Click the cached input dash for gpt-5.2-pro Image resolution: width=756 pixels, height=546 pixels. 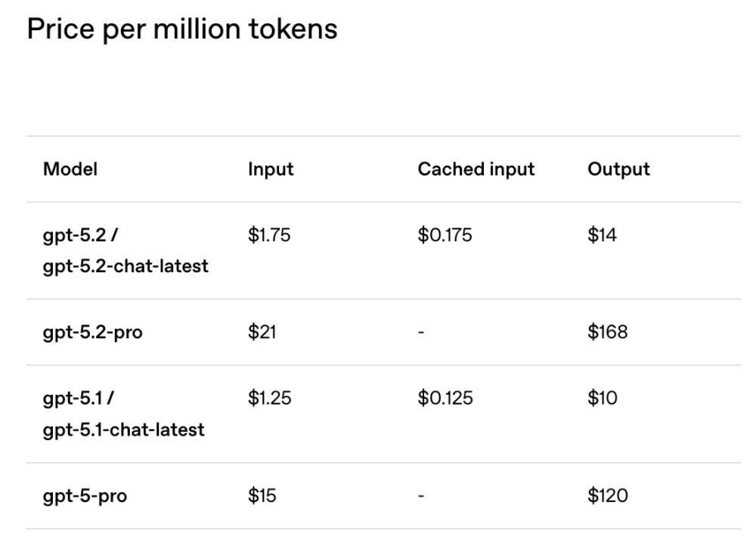tap(421, 332)
